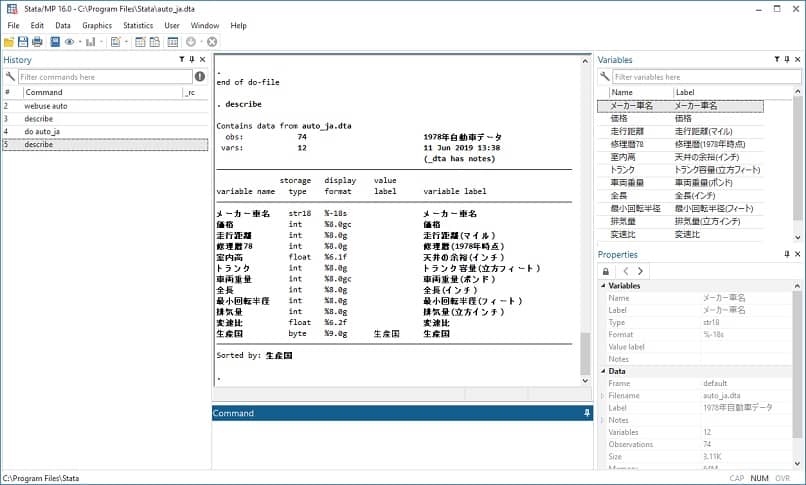Close the Variables panel
The height and width of the screenshot is (485, 806).
798,60
